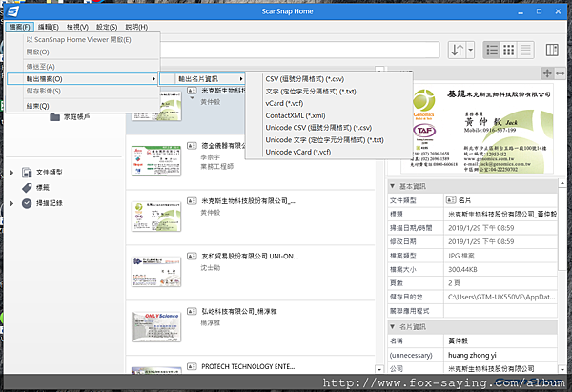The width and height of the screenshot is (572, 392).
Task: Expand the 文件類型 tree node
Action: tap(11, 173)
